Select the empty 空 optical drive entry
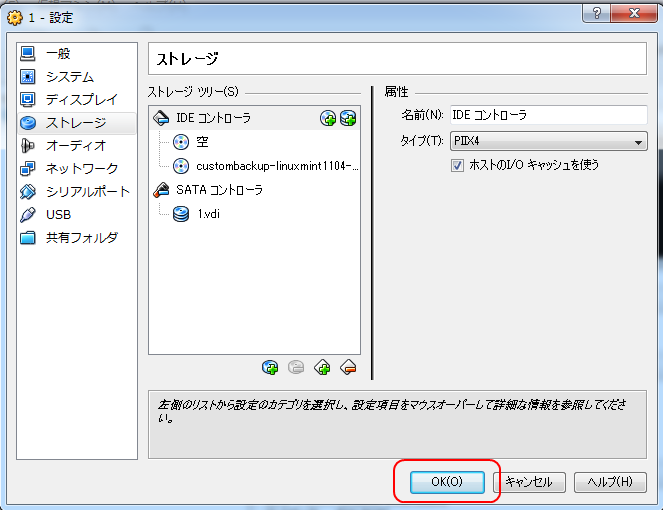Viewport: 663px width, 510px height. point(202,142)
